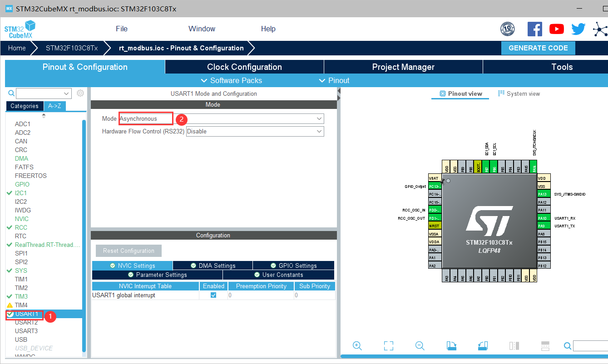The height and width of the screenshot is (364, 608).
Task: Click the STM32F103C8Tx breadcrumb
Action: (72, 48)
